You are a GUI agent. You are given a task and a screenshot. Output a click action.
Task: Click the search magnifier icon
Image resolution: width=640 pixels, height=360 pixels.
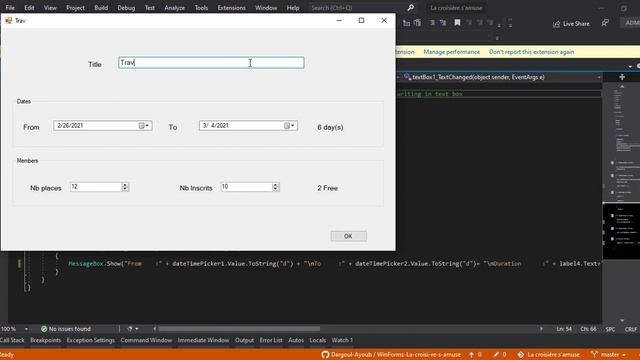[x=411, y=8]
